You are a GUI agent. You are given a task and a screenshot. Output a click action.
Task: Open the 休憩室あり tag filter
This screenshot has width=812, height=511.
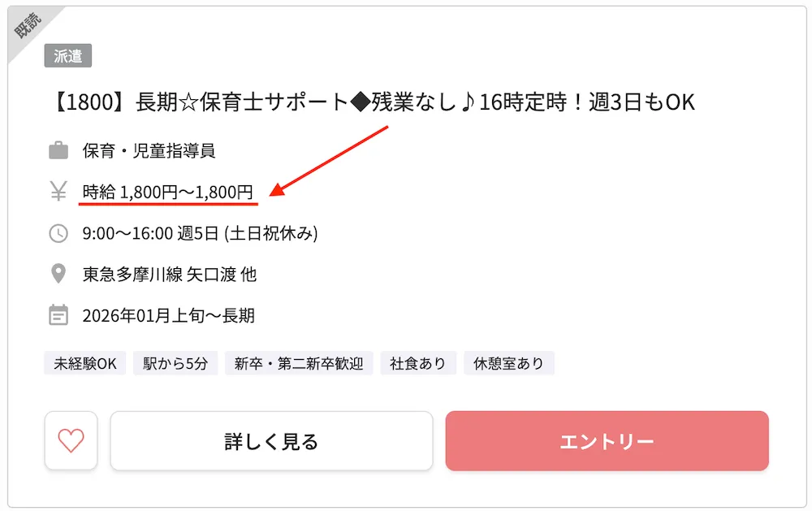(x=509, y=363)
